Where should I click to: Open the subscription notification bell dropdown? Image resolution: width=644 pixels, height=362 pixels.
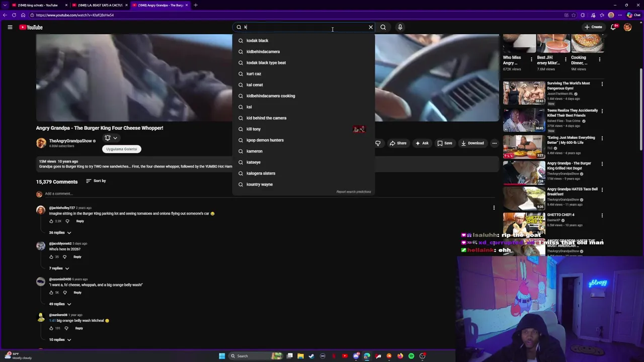tap(111, 138)
